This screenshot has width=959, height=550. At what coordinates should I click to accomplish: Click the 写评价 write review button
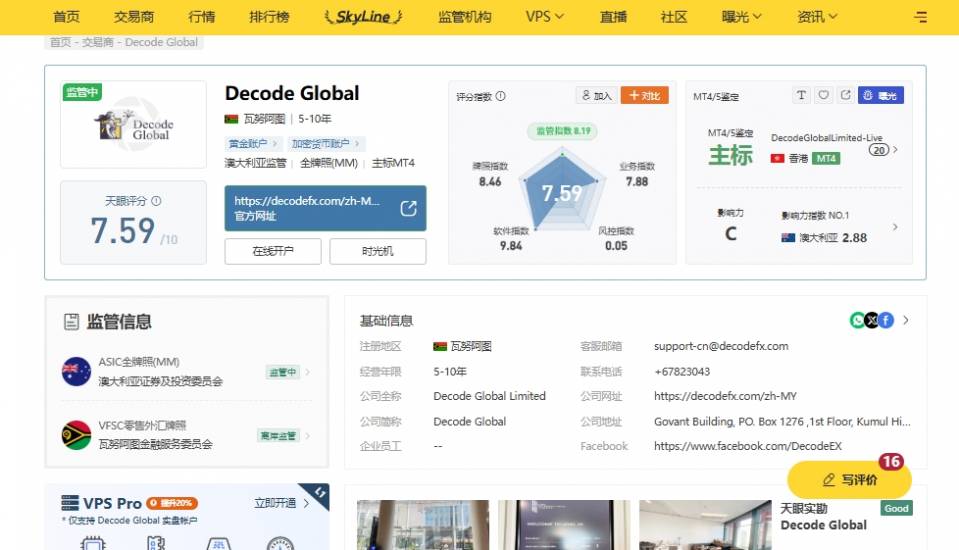point(850,480)
